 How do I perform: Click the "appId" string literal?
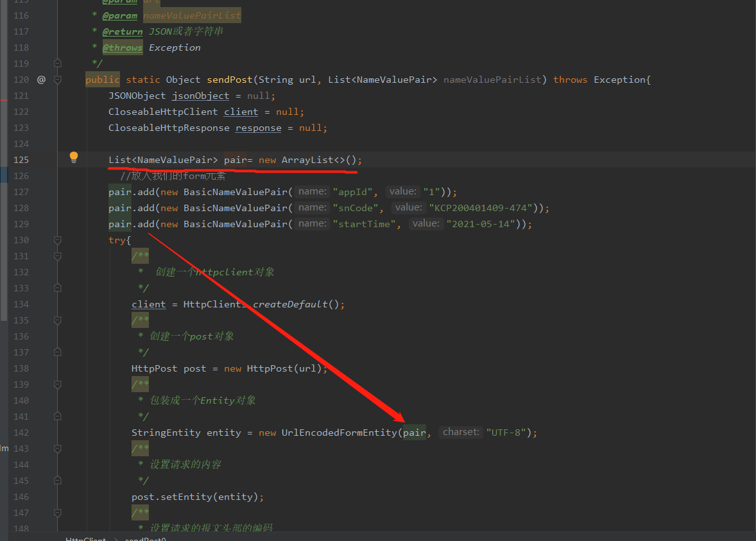pos(352,192)
